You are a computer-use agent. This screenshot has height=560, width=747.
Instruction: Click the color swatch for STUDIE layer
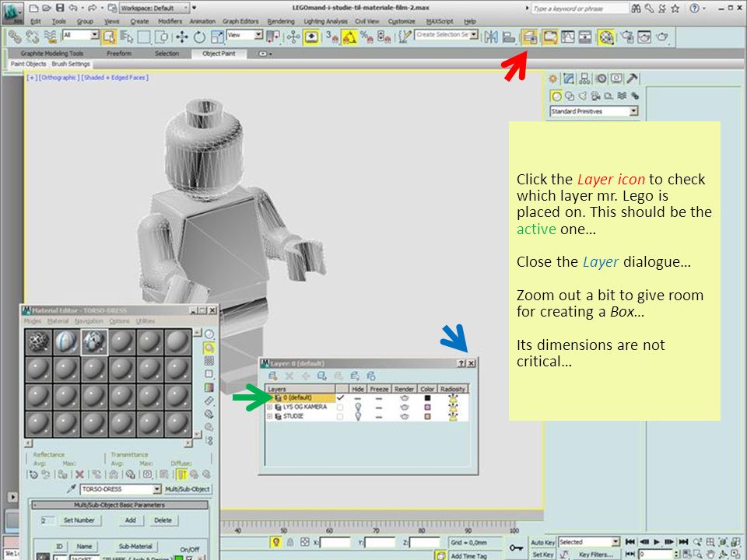[427, 416]
